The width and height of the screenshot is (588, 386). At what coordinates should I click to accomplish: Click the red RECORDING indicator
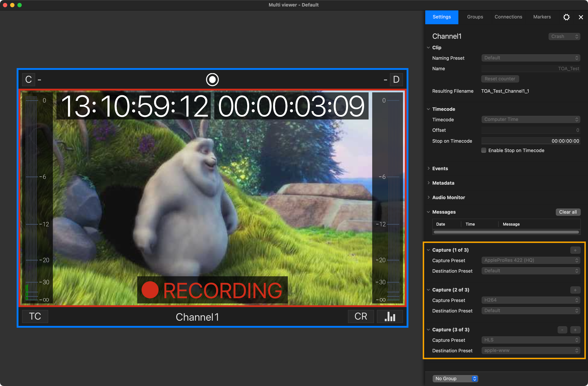212,290
